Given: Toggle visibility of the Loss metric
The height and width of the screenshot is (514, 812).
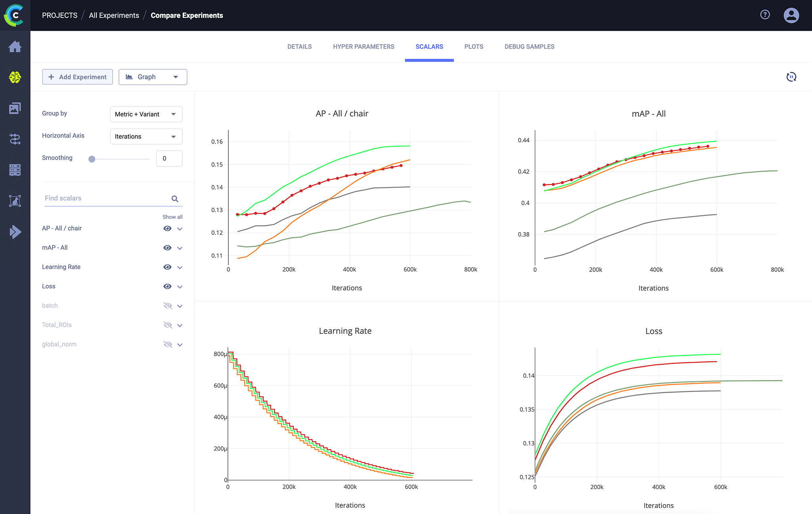Looking at the screenshot, I should coord(167,286).
